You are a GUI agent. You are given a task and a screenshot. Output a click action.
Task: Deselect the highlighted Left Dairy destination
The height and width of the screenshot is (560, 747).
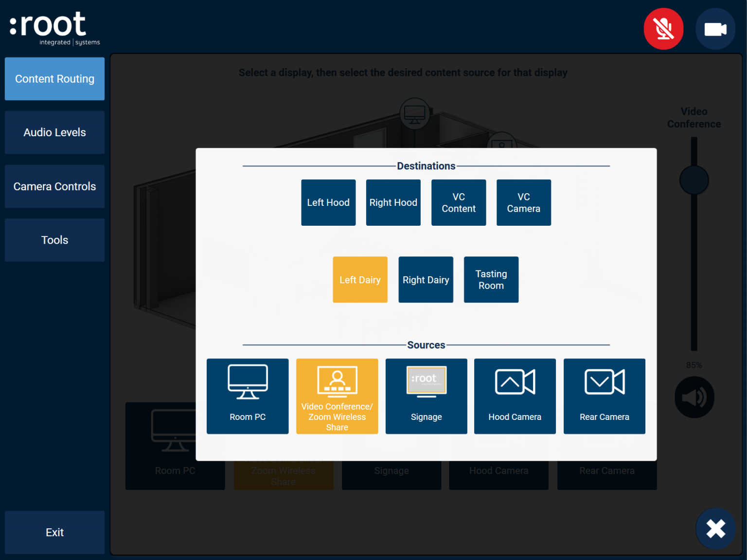click(x=360, y=280)
